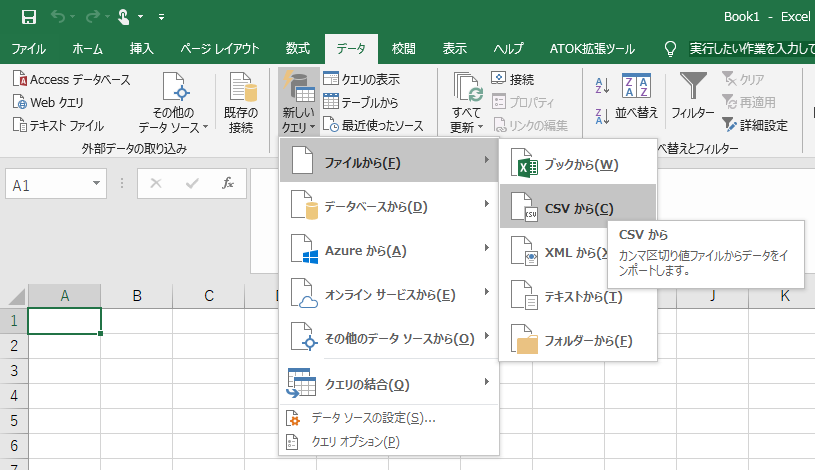The image size is (815, 470).
Task: Expand ファイルから submenu
Action: click(389, 161)
